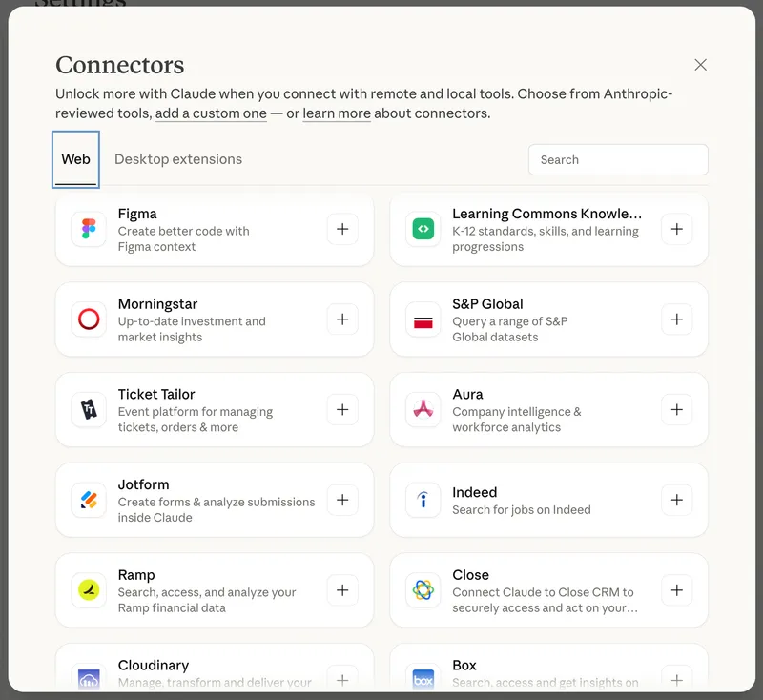Add the Indeed connector with plus button
The height and width of the screenshot is (700, 763).
click(677, 500)
